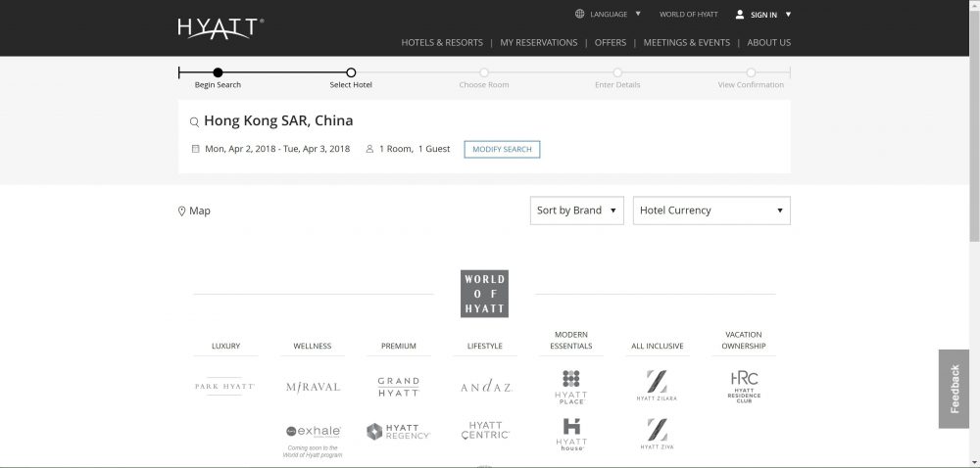Open the Hyatt Residence Club logo
The height and width of the screenshot is (468, 980).
tap(744, 386)
